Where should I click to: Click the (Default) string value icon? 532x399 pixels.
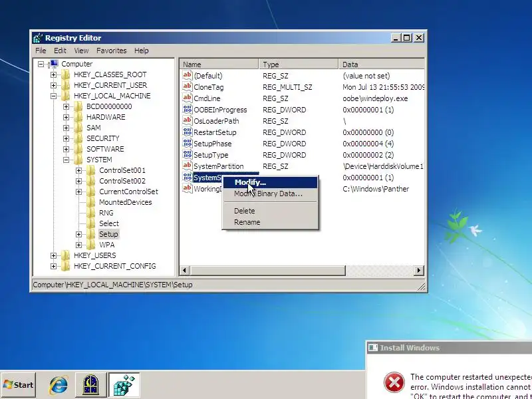[188, 75]
